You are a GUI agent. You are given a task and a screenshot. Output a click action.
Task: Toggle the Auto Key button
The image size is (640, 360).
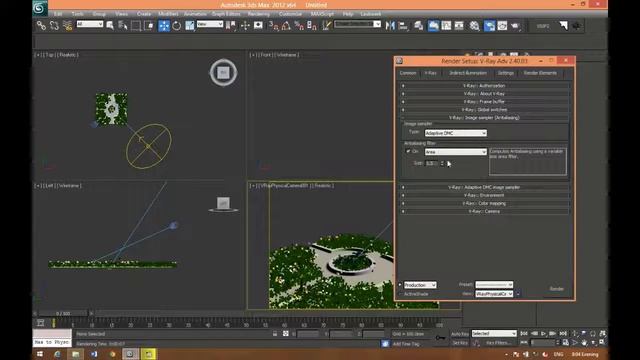coord(460,334)
